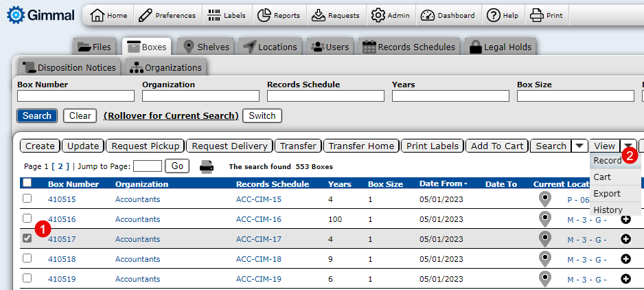The height and width of the screenshot is (290, 644).
Task: Click the Box Number search field
Action: (76, 96)
